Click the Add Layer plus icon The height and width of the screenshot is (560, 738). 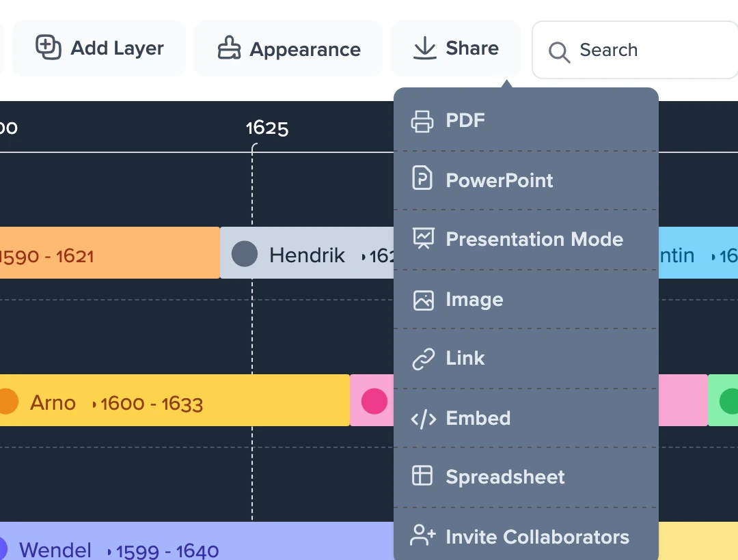49,48
